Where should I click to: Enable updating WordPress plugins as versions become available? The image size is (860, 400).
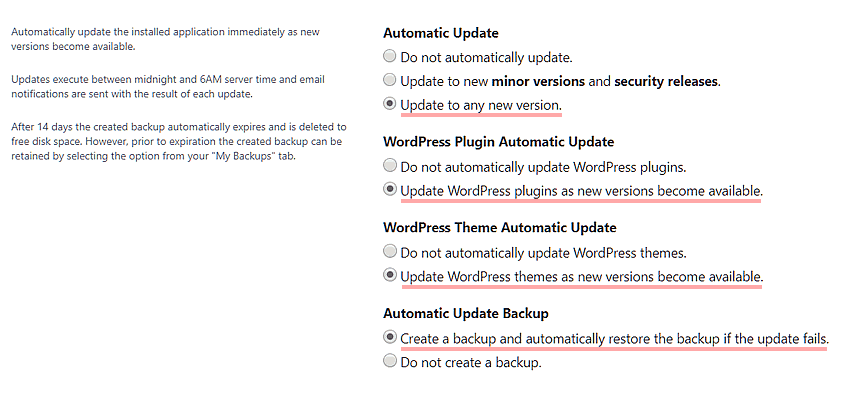(389, 190)
